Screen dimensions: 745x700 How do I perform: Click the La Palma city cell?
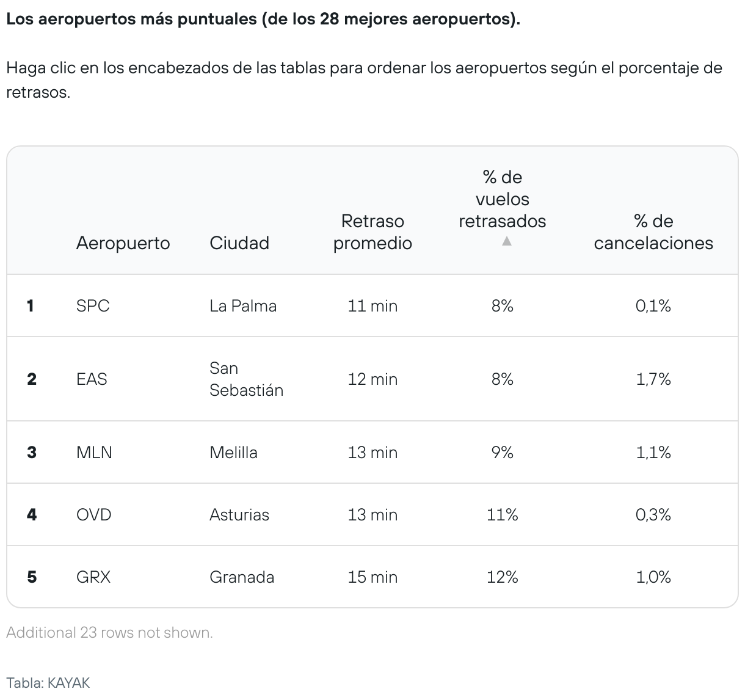tap(243, 305)
